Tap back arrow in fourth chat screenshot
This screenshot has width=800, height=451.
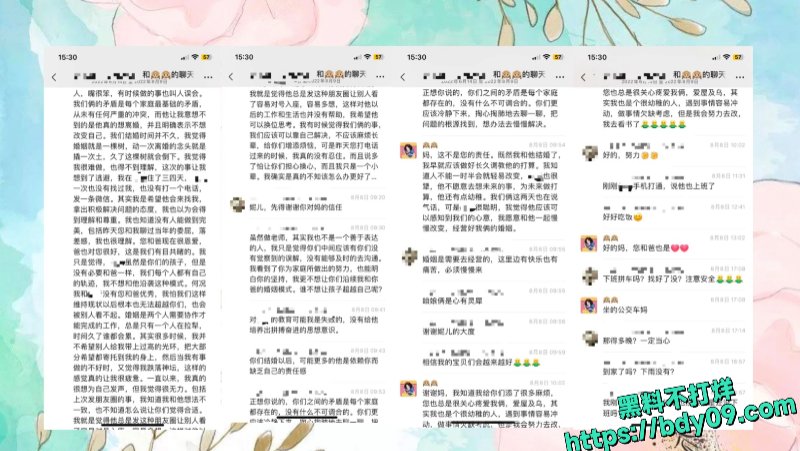[583, 77]
